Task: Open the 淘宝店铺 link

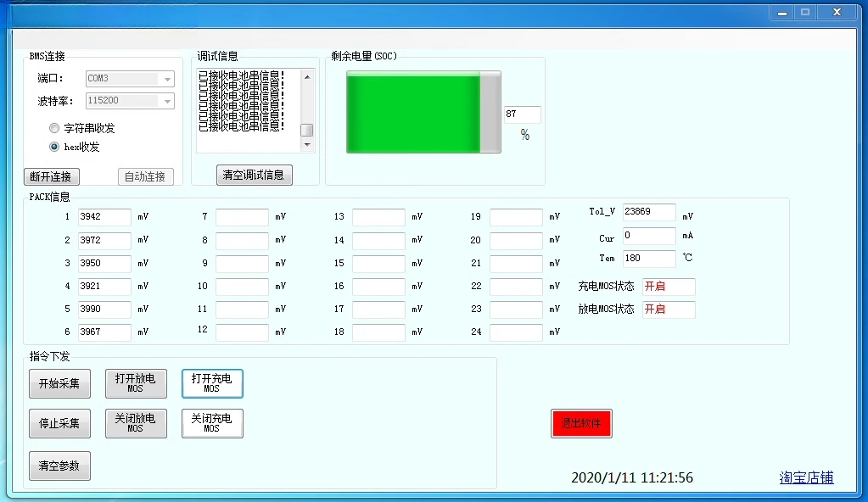Action: coord(806,477)
